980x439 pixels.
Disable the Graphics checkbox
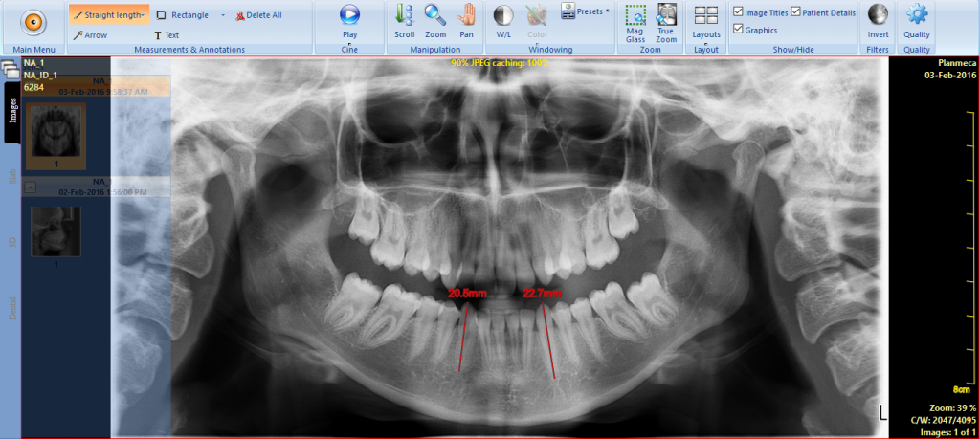coord(738,30)
